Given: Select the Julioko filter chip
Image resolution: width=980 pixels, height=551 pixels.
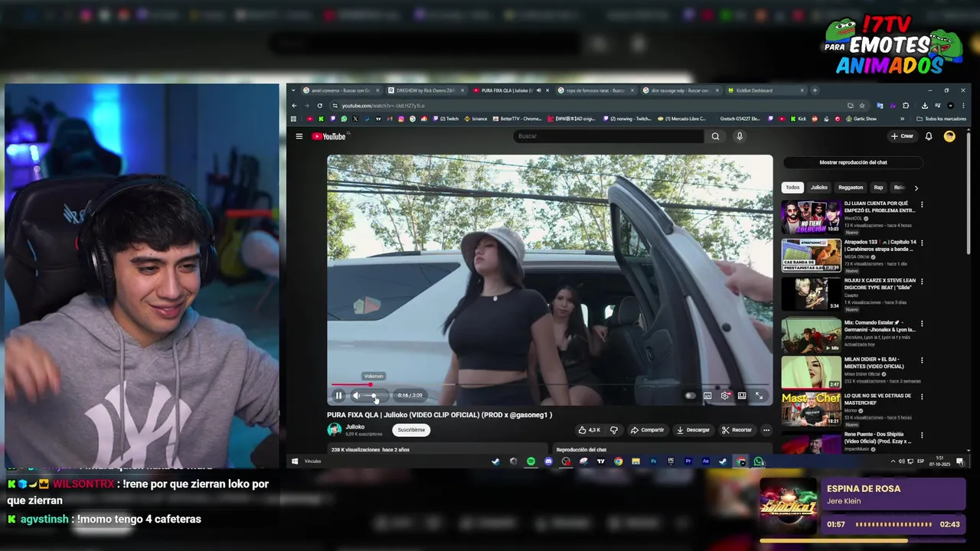Looking at the screenshot, I should pos(819,187).
